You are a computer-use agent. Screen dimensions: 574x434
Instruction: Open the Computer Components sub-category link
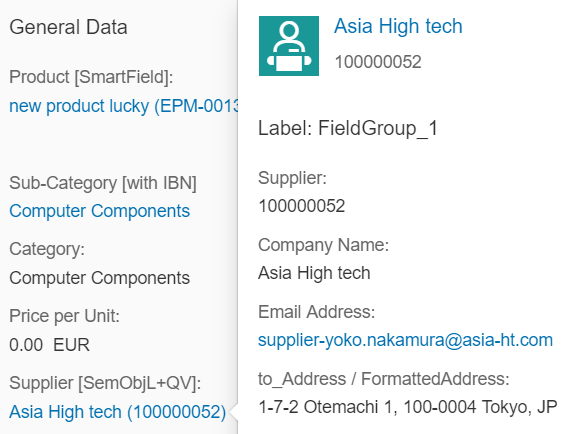pyautogui.click(x=100, y=211)
